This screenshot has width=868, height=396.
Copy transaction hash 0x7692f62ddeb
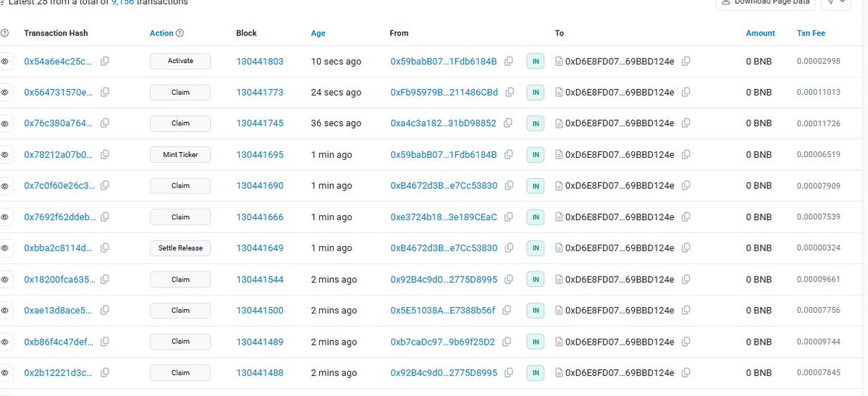(105, 216)
